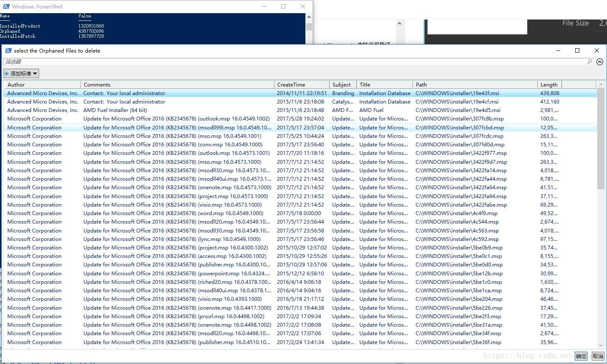The height and width of the screenshot is (364, 607).
Task: Click InstalledProduct entry in PowerShell output
Action: tap(20, 26)
